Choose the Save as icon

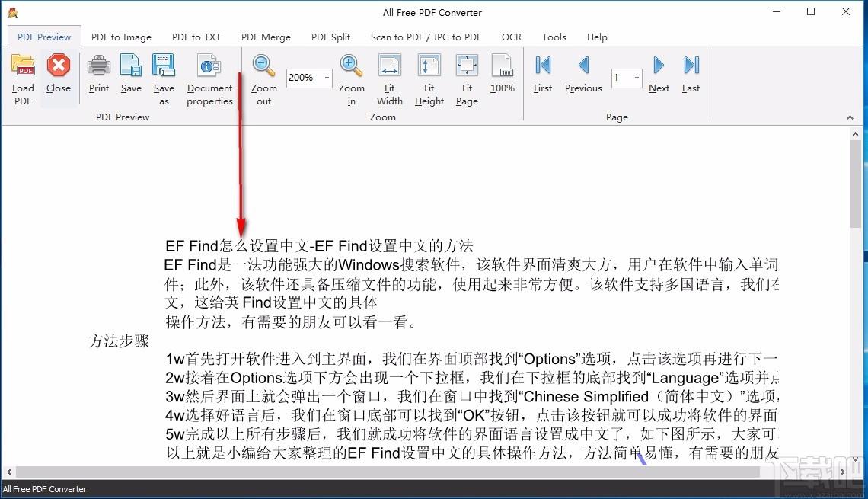(164, 66)
